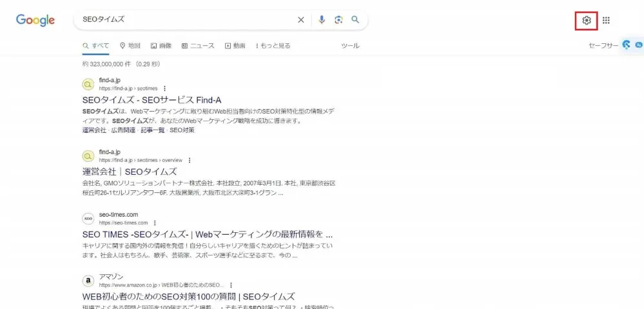Open the ツール options
Viewport: 644px width, 309px height.
click(350, 46)
